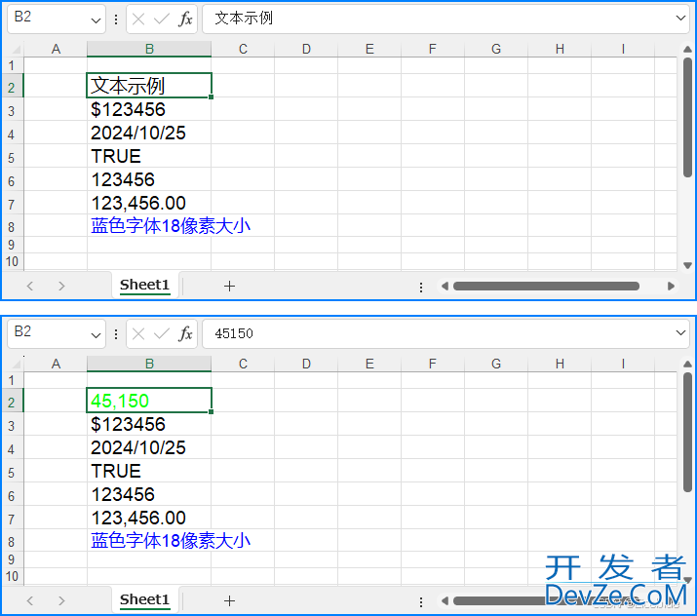Click the vertical scrollbar thumb in top spreadsheet
Screen dimensions: 697x616
[x=687, y=118]
